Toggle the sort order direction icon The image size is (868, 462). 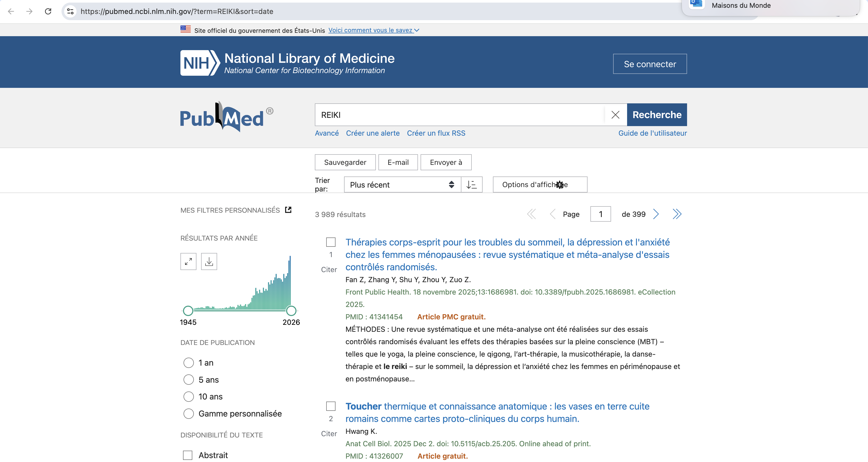[471, 184]
